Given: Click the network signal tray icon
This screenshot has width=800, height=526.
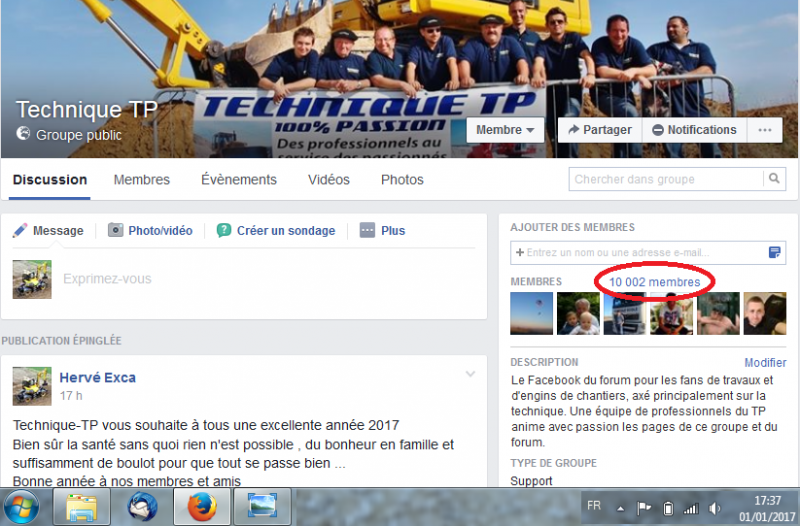Looking at the screenshot, I should pyautogui.click(x=691, y=508).
